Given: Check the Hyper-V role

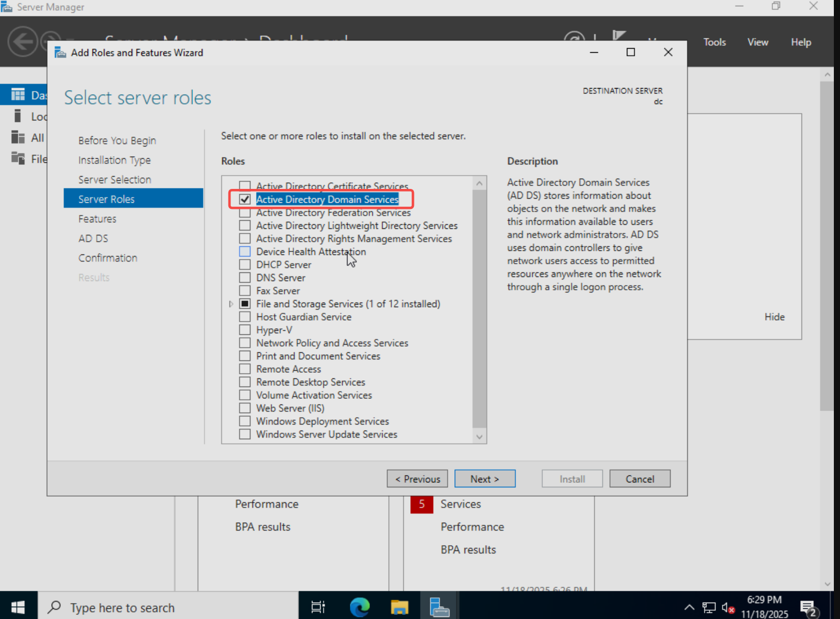Looking at the screenshot, I should click(245, 330).
